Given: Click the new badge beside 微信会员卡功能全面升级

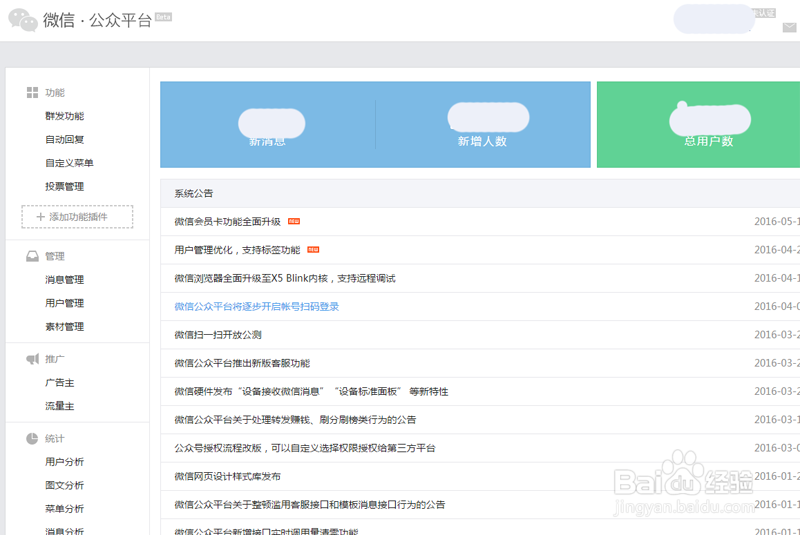Looking at the screenshot, I should (294, 221).
